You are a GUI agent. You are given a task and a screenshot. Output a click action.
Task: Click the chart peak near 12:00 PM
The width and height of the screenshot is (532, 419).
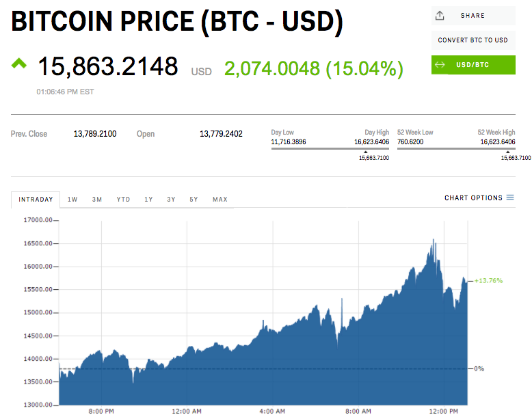pyautogui.click(x=434, y=239)
